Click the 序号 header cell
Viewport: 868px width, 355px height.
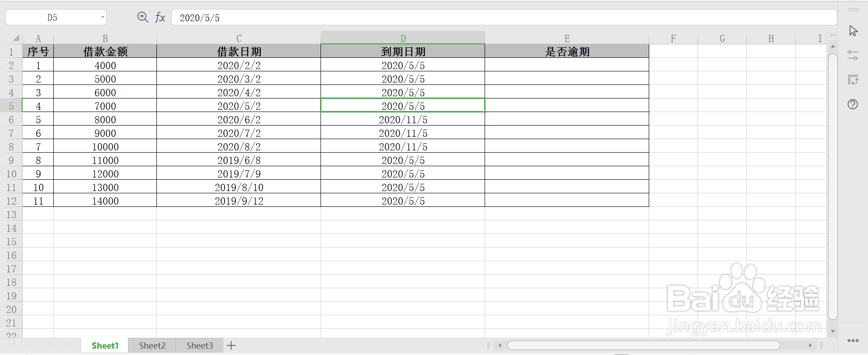point(38,51)
